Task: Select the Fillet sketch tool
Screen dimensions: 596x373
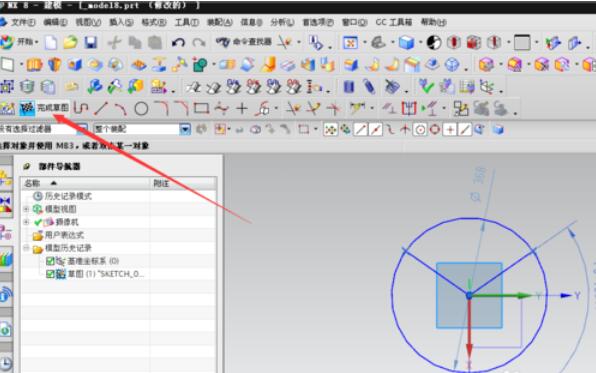Action: pyautogui.click(x=162, y=108)
